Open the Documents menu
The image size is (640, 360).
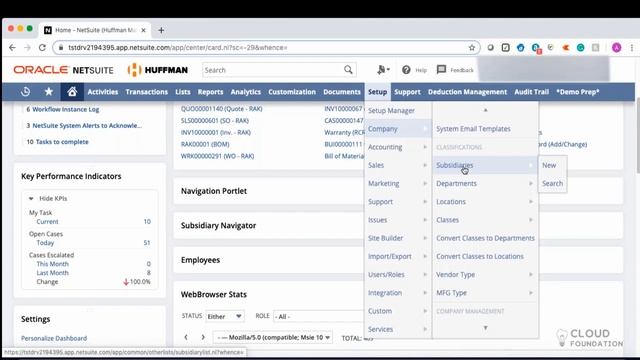pyautogui.click(x=342, y=92)
